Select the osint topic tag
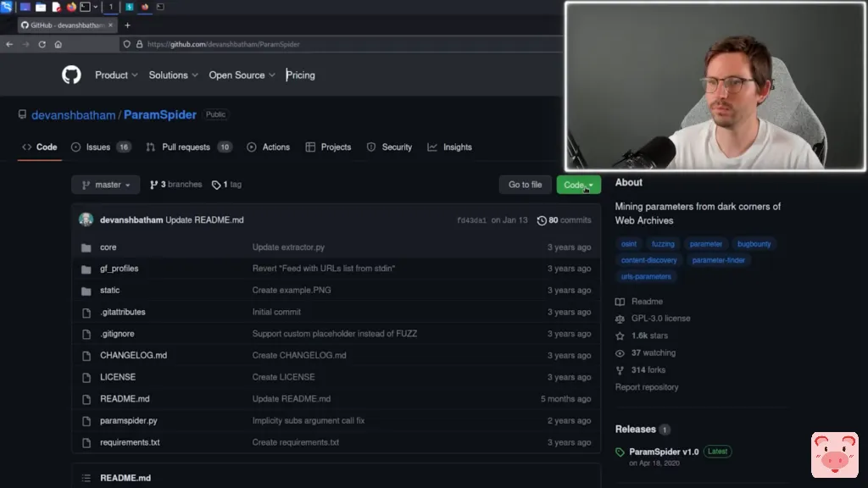The width and height of the screenshot is (868, 488). [x=628, y=244]
